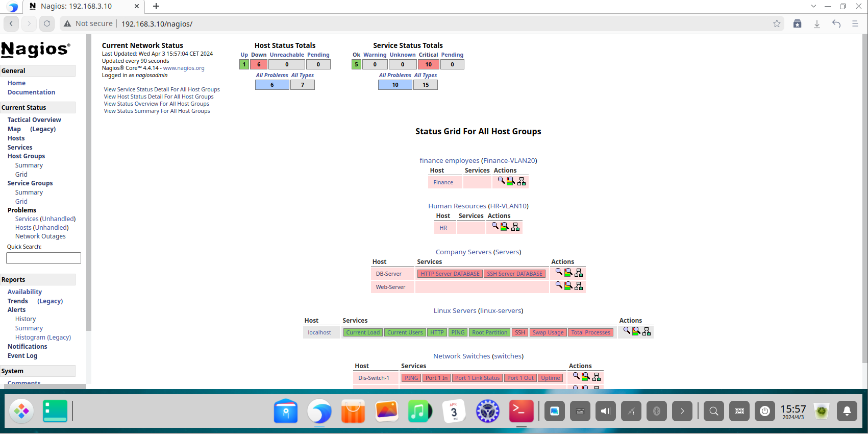Expand the dock tray arrow
Viewport: 868px width, 434px height.
(682, 411)
